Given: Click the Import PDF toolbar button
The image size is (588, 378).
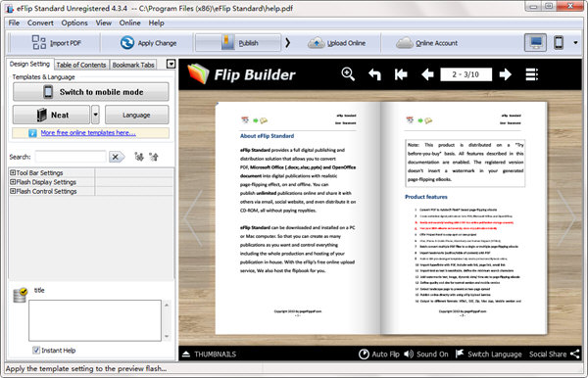Looking at the screenshot, I should (56, 43).
